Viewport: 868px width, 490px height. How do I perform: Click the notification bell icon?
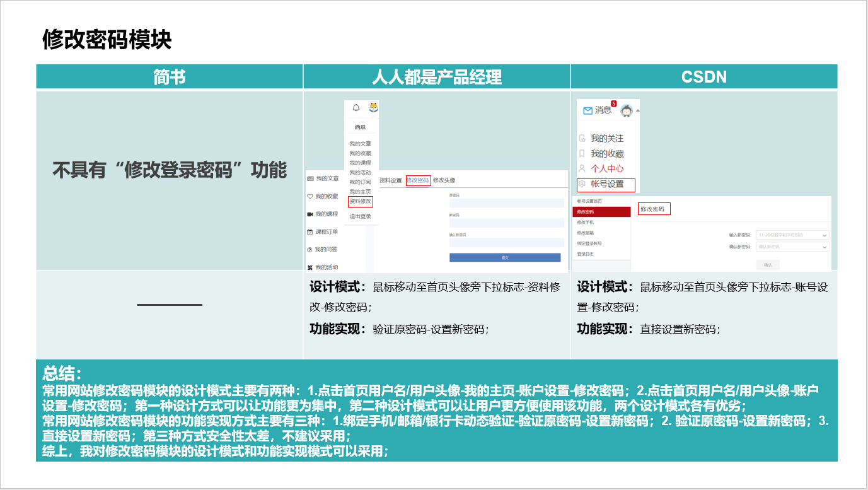356,108
